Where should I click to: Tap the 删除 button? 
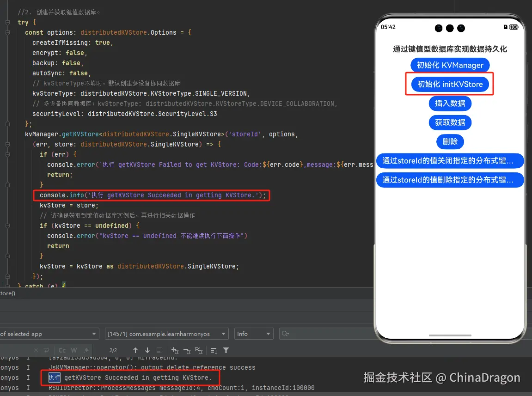tap(450, 141)
